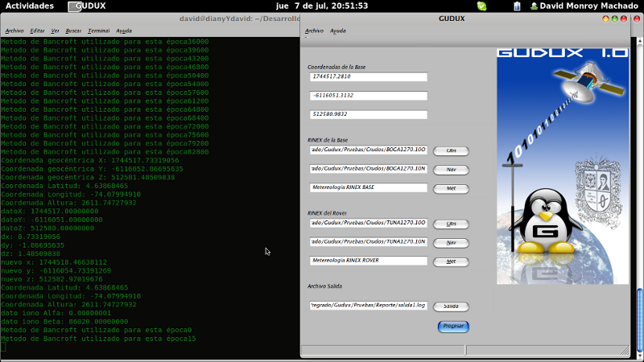Image resolution: width=644 pixels, height=362 pixels.
Task: Click base RINEX BOCA1270.10N path field
Action: coord(369,169)
